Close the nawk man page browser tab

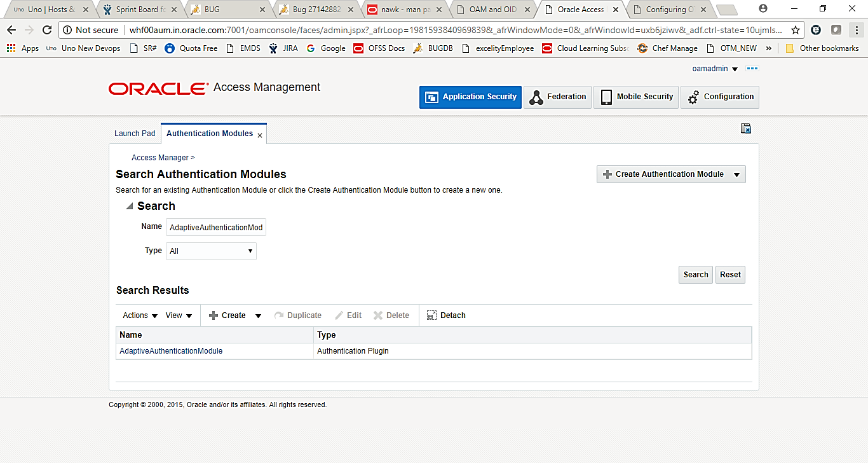[x=438, y=10]
